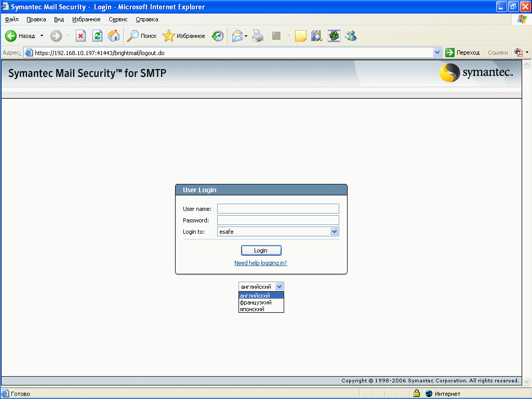Open the History (Журнал) toolbar icon

click(x=218, y=36)
